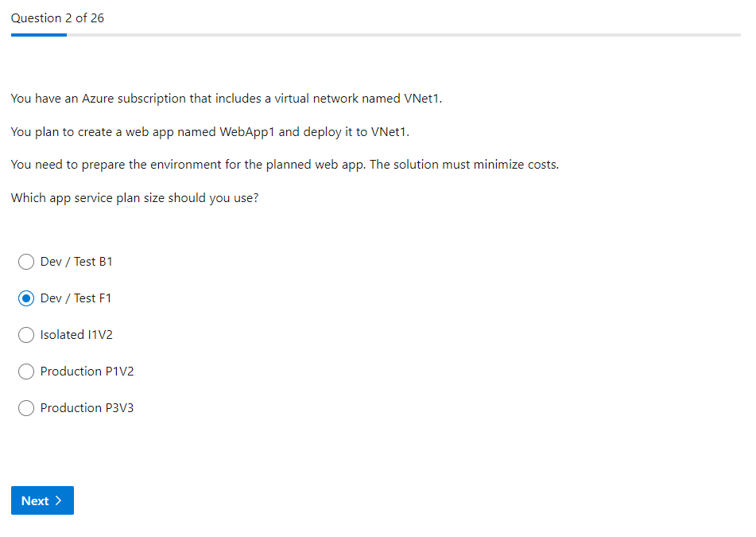Image resolution: width=756 pixels, height=537 pixels.
Task: Click the selected Dev / Test F1 radio circle
Action: click(26, 298)
